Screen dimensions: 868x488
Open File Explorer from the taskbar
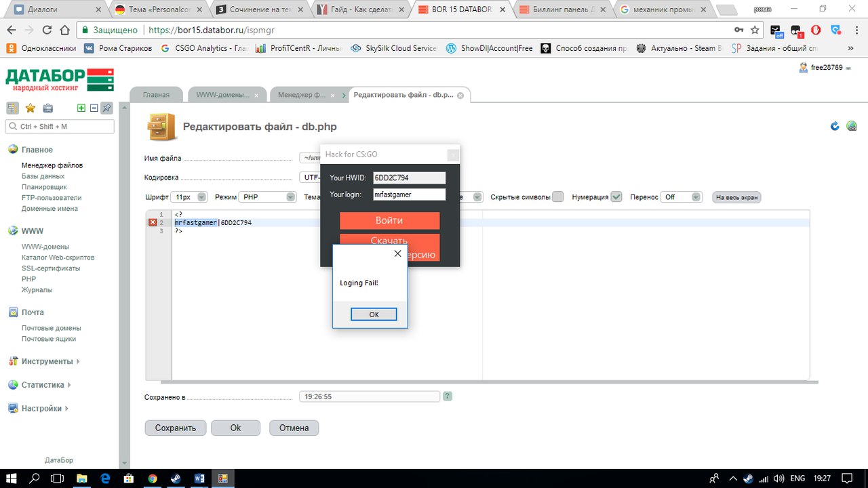(x=81, y=478)
